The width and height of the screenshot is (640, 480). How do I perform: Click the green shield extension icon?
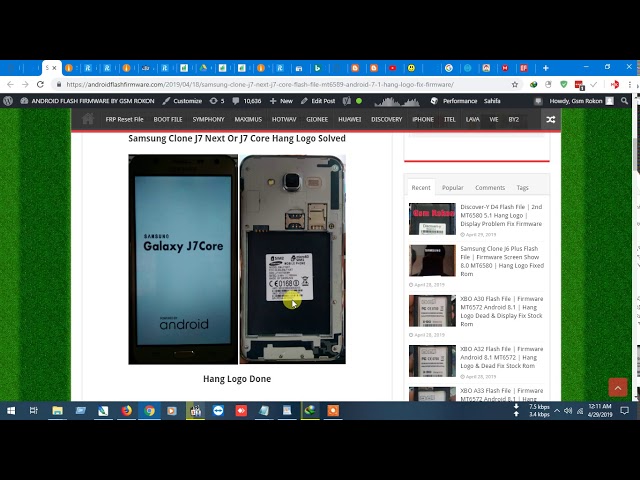tap(564, 84)
